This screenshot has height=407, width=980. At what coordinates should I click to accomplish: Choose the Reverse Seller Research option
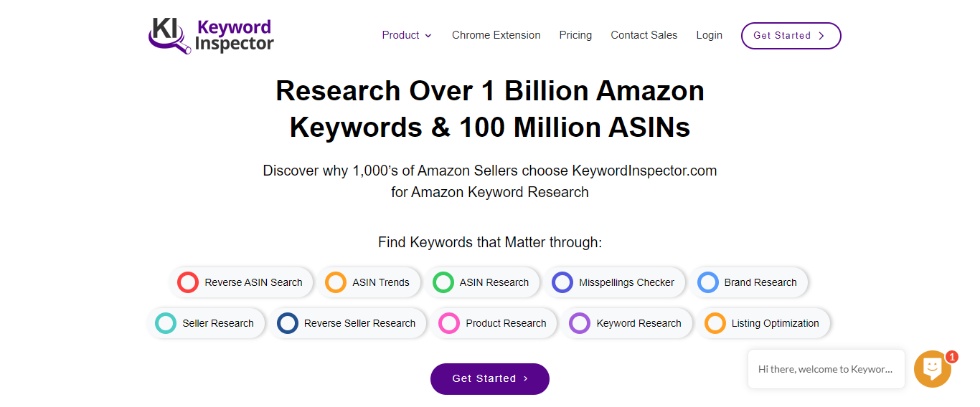click(348, 323)
